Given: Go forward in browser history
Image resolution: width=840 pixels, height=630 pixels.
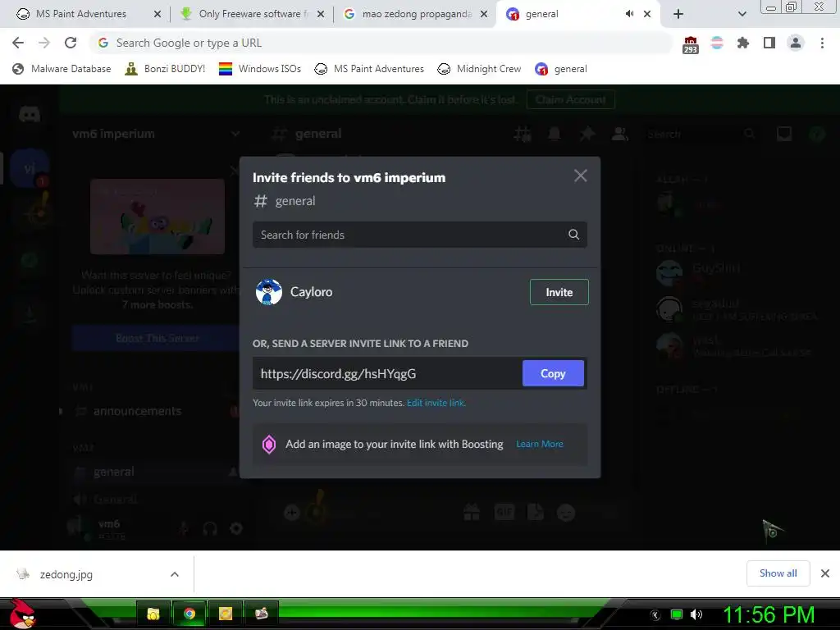Looking at the screenshot, I should [44, 43].
